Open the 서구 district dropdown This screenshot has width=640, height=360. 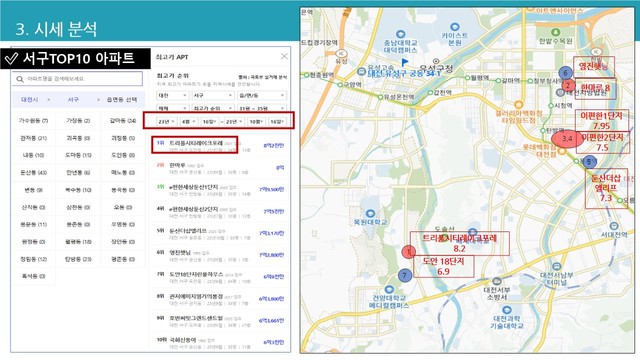pyautogui.click(x=212, y=96)
